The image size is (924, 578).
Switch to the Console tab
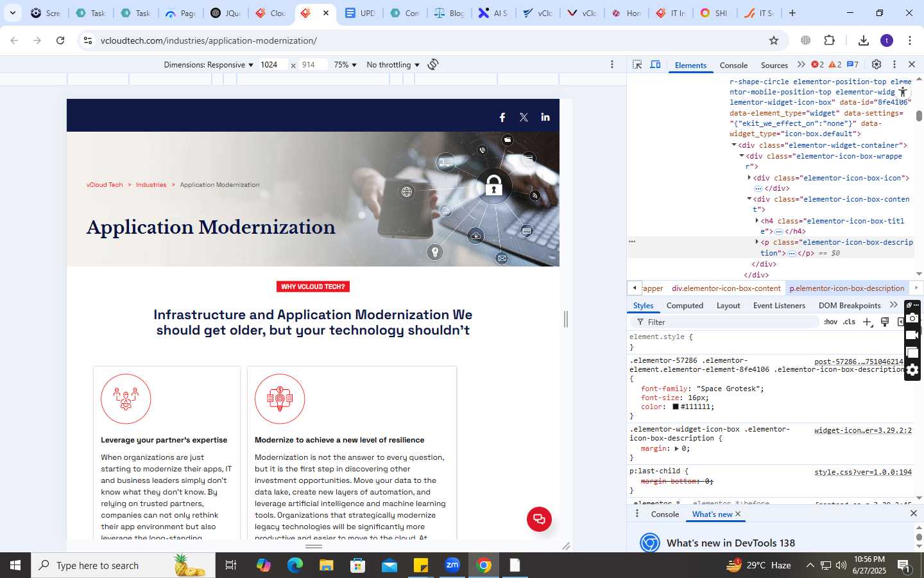point(733,65)
